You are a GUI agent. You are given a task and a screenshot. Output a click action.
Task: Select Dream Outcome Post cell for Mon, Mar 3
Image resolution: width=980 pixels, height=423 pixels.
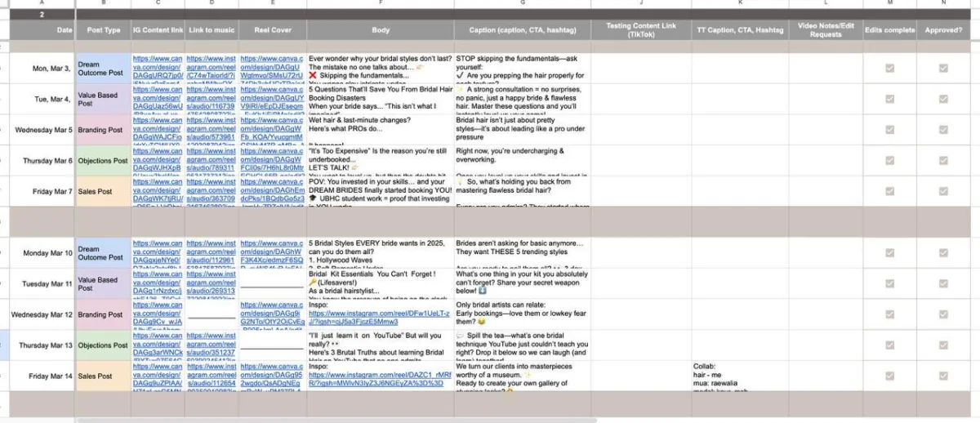click(103, 69)
